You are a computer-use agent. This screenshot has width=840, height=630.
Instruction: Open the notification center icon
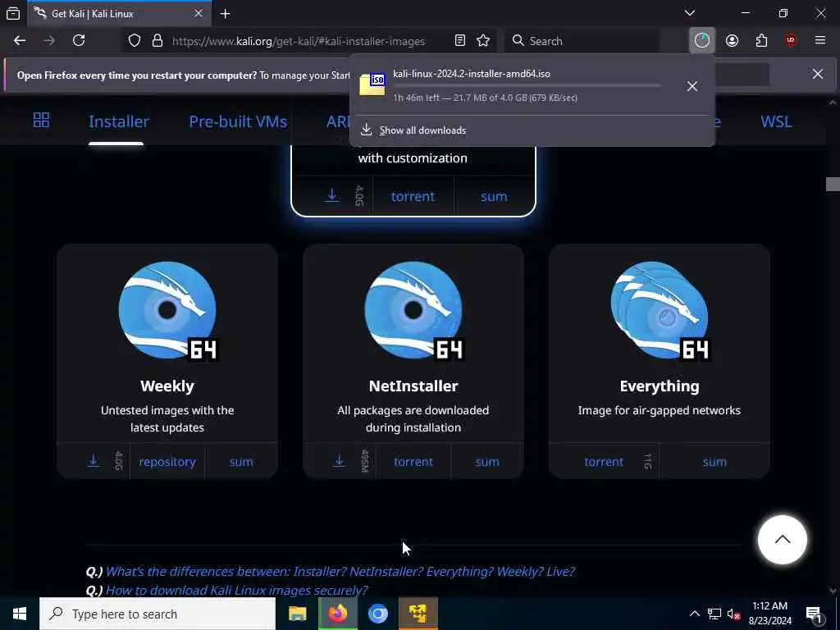point(814,614)
